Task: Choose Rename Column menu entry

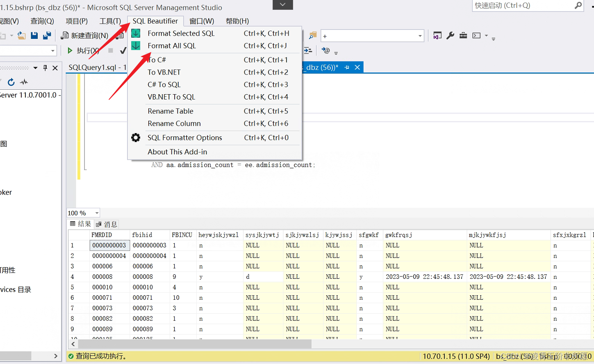Action: pyautogui.click(x=215, y=123)
